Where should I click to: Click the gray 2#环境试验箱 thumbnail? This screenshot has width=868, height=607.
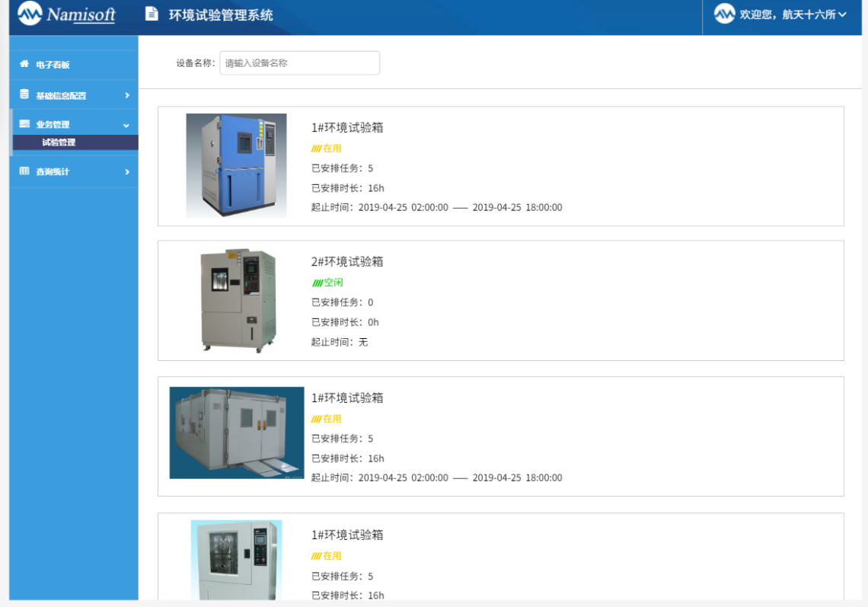pyautogui.click(x=238, y=300)
